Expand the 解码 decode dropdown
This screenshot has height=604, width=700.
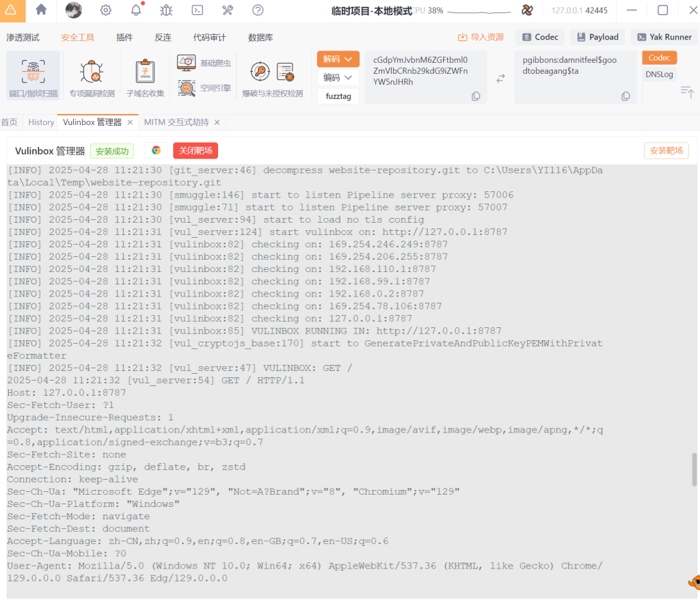[338, 59]
